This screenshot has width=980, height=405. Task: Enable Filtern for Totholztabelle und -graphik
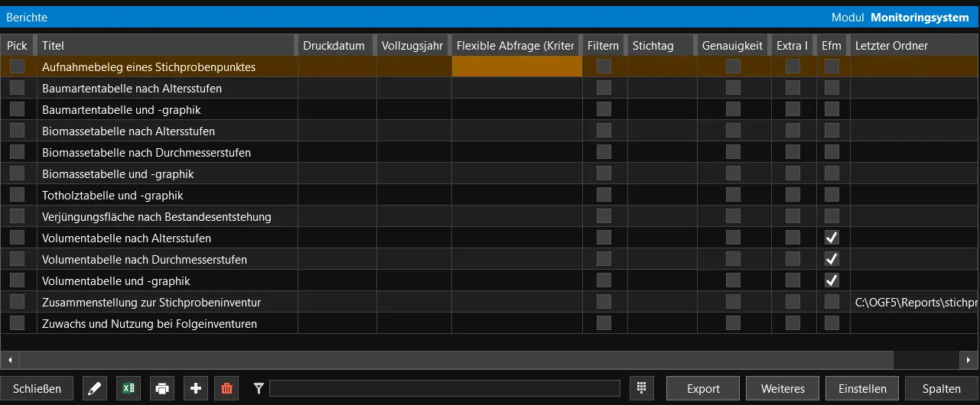tap(604, 196)
